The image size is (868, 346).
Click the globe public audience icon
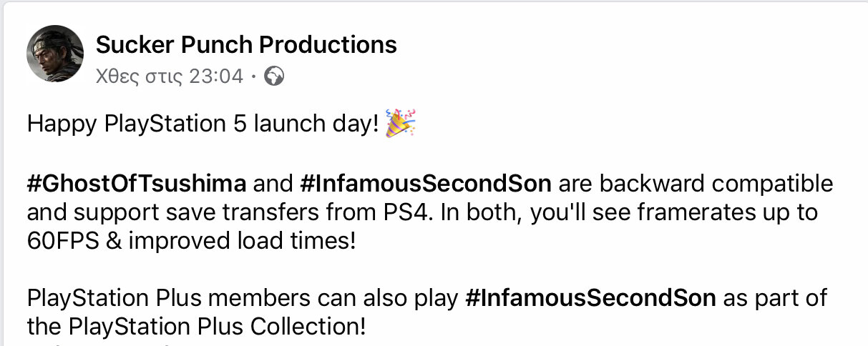(x=274, y=76)
